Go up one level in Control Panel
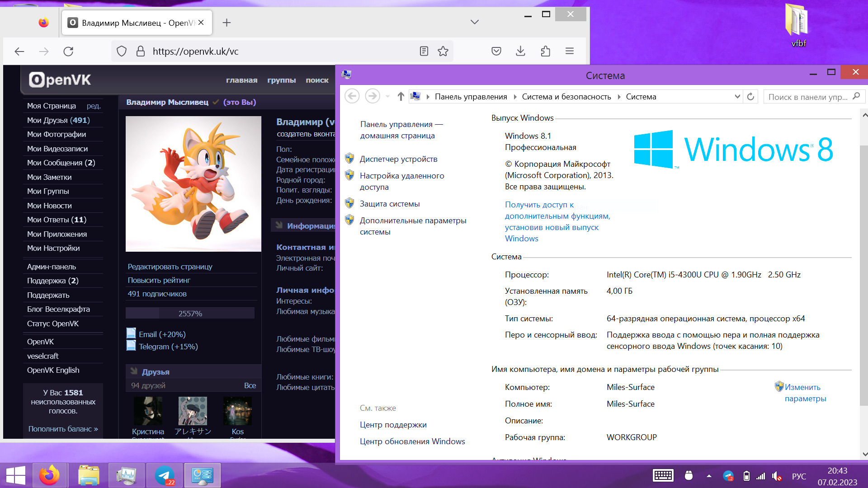 tap(401, 97)
